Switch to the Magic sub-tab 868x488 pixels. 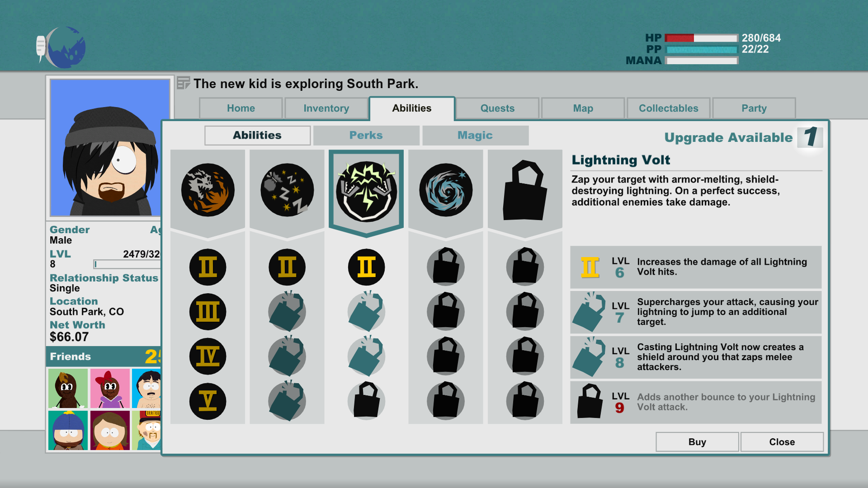coord(475,136)
